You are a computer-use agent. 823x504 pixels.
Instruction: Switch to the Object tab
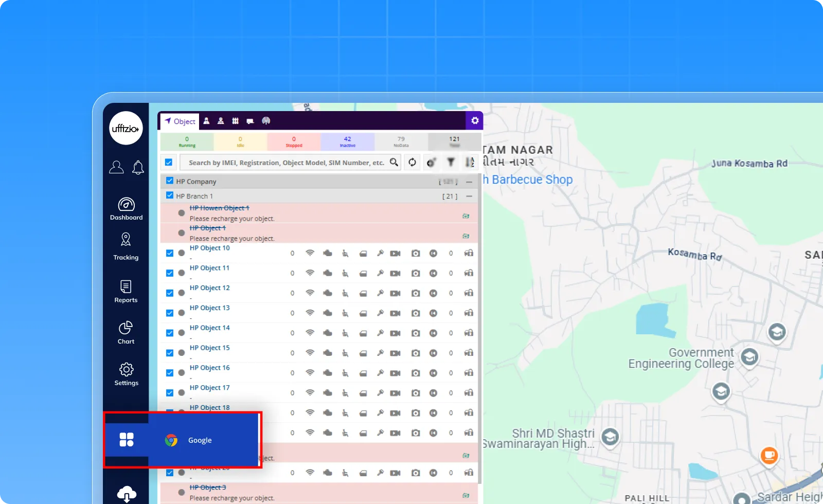180,121
